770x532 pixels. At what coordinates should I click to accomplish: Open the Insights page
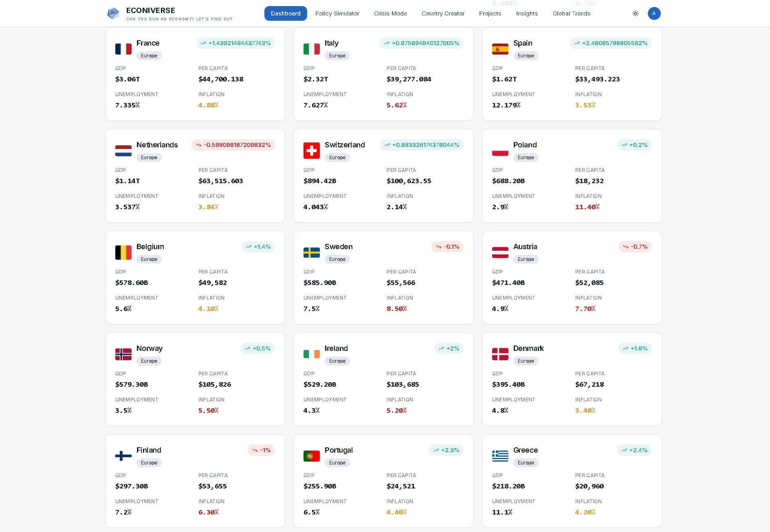click(526, 13)
